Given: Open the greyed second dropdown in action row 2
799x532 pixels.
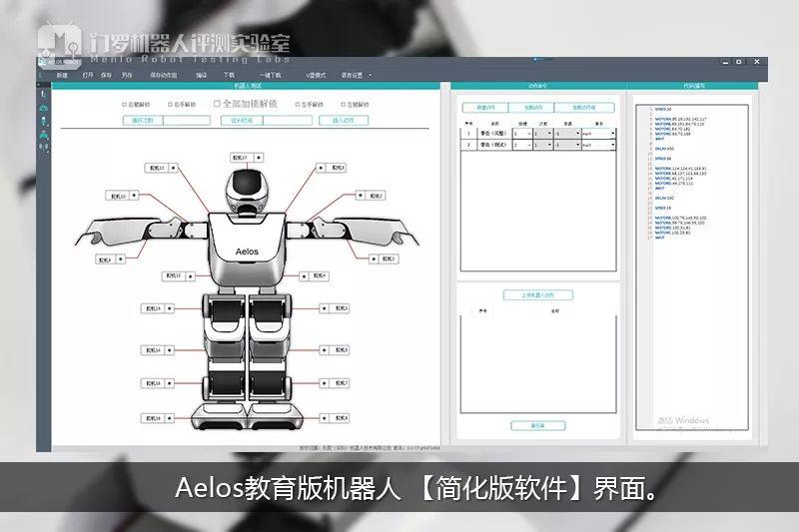Looking at the screenshot, I should point(542,145).
